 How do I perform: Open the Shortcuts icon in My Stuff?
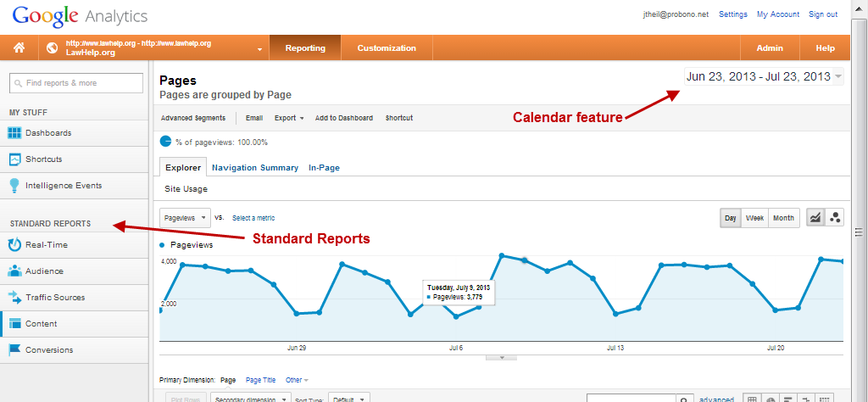15,159
